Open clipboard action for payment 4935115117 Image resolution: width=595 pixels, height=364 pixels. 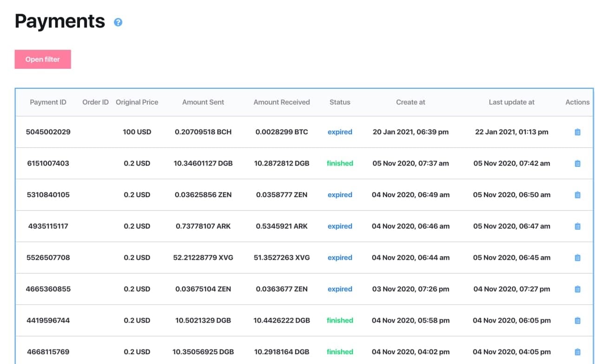tap(577, 226)
